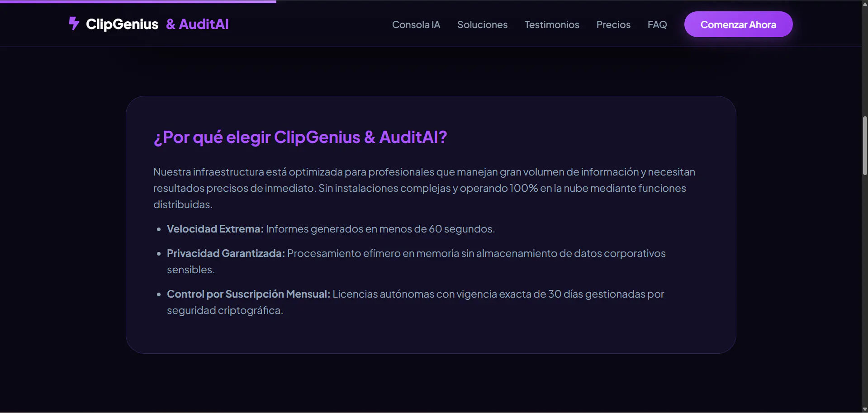Screen dimensions: 868x413
Task: Click the Comenzar Ahora button
Action: coord(738,24)
